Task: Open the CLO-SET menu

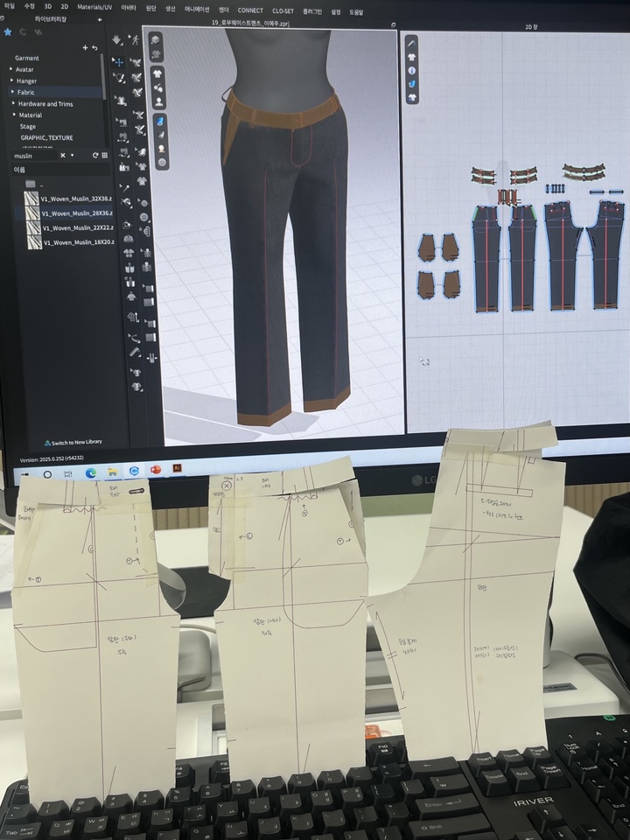Action: click(x=283, y=10)
